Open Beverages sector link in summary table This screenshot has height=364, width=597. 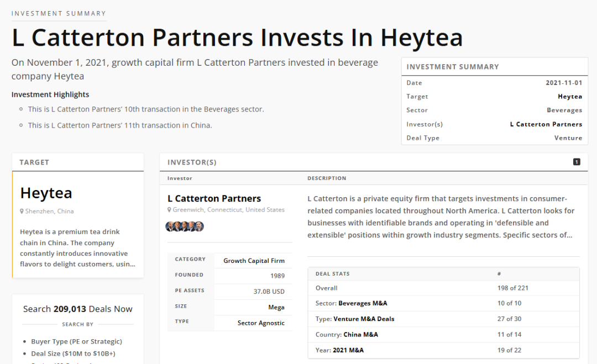564,110
